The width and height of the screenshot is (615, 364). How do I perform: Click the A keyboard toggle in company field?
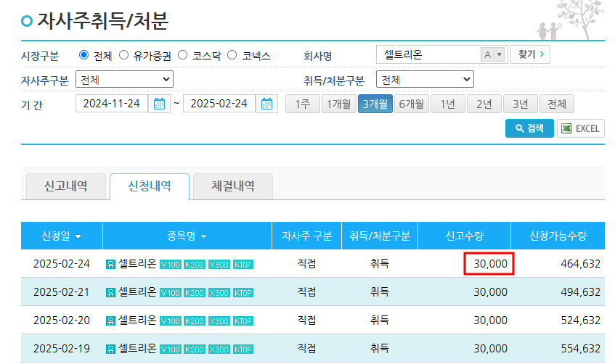tap(487, 54)
